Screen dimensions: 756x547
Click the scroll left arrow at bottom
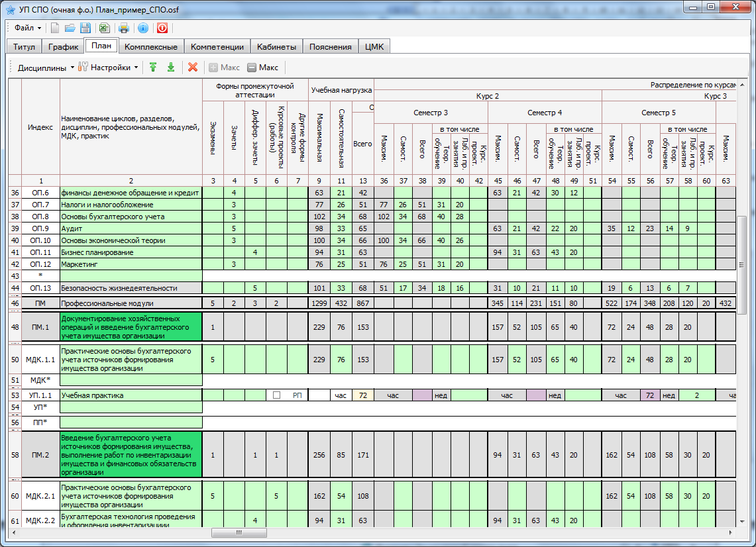click(x=13, y=532)
